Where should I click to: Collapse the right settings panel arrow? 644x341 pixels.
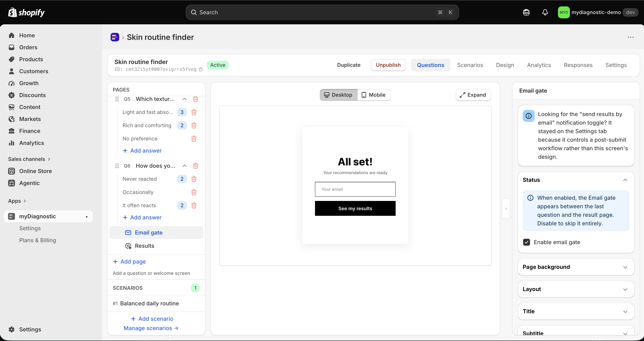click(x=506, y=209)
